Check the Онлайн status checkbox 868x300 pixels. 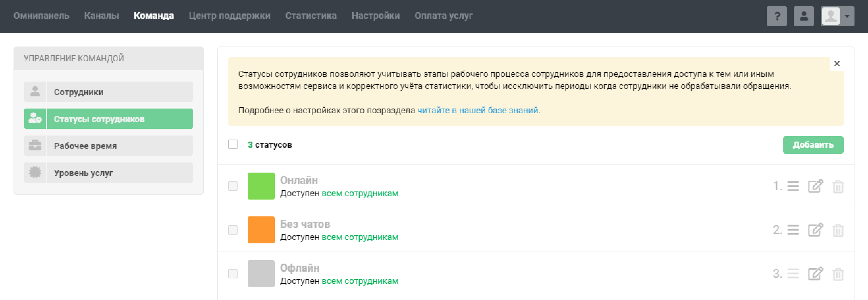click(x=233, y=186)
